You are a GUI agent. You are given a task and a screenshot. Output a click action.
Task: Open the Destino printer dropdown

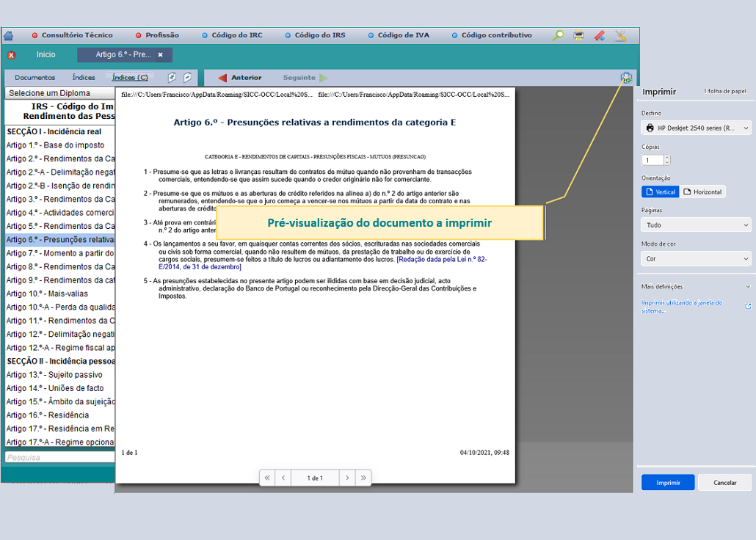click(x=697, y=128)
